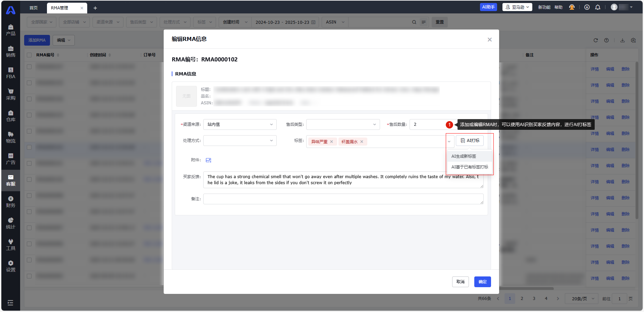Click the 财务 finance sidebar icon
This screenshot has height=312, width=644.
[11, 202]
